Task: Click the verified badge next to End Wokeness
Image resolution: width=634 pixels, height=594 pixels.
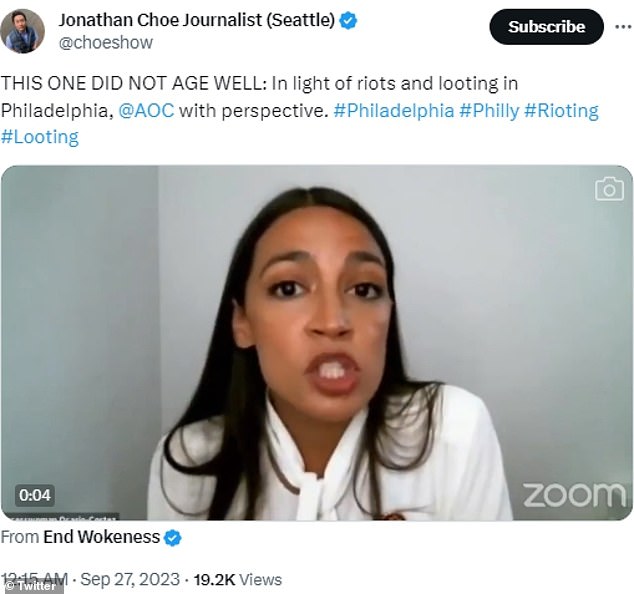Action: 173,538
